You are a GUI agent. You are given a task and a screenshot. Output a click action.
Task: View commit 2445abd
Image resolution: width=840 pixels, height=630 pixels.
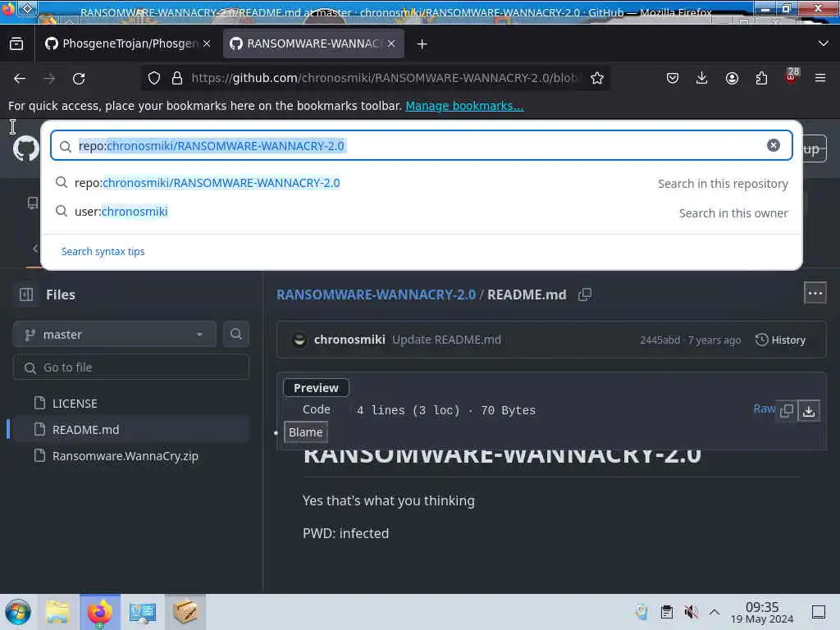[x=660, y=340]
